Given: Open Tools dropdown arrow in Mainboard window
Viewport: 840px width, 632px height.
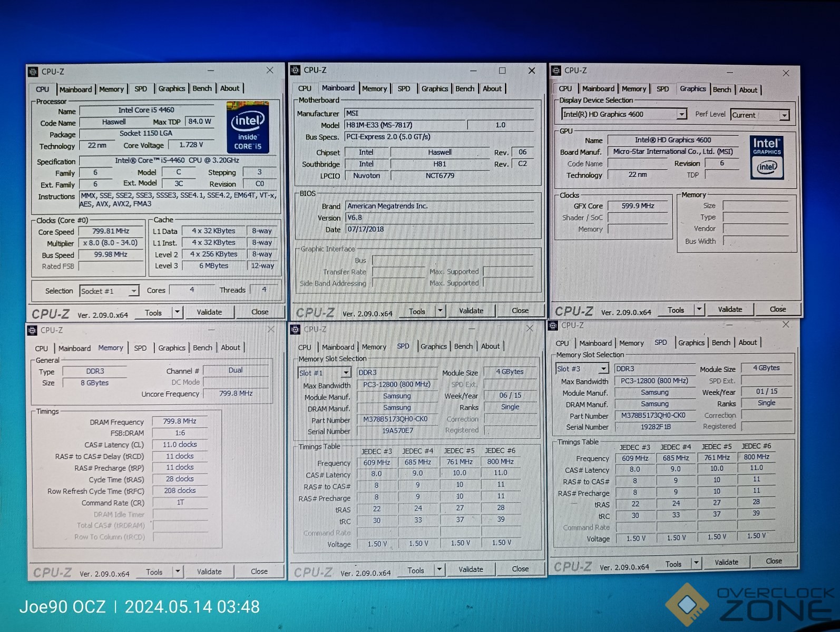Looking at the screenshot, I should click(x=440, y=311).
